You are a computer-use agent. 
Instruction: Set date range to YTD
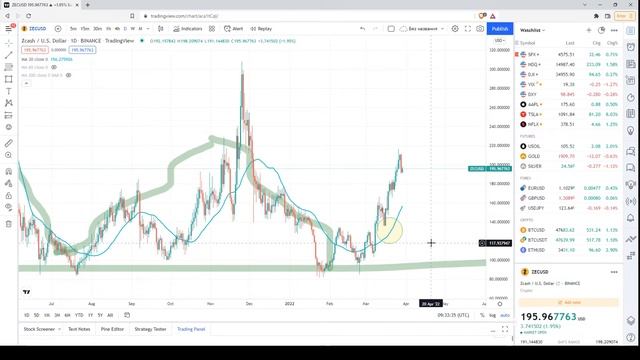tap(79, 315)
